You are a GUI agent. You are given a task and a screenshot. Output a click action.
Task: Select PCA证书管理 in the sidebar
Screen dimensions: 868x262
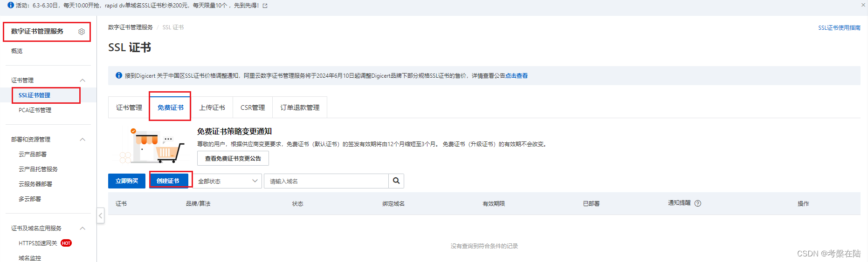point(35,110)
